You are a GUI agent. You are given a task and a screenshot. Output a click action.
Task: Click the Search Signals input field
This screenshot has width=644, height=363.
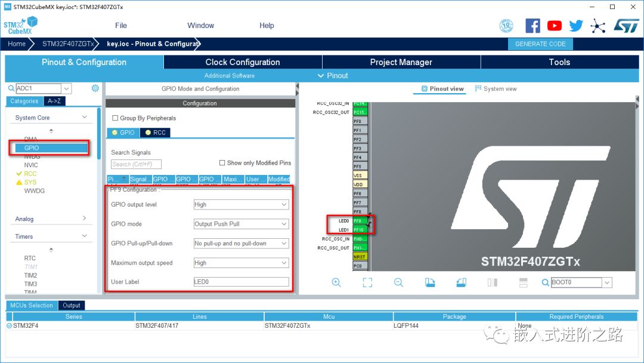[136, 164]
